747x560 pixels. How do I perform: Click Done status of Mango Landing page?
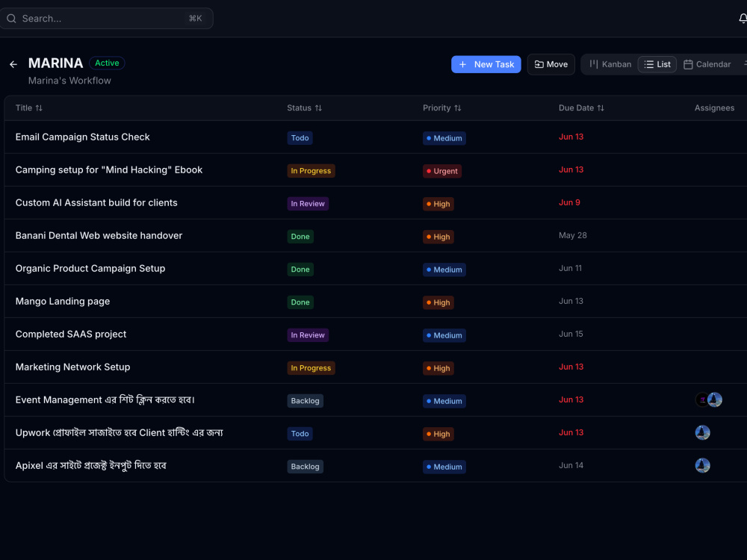(300, 302)
